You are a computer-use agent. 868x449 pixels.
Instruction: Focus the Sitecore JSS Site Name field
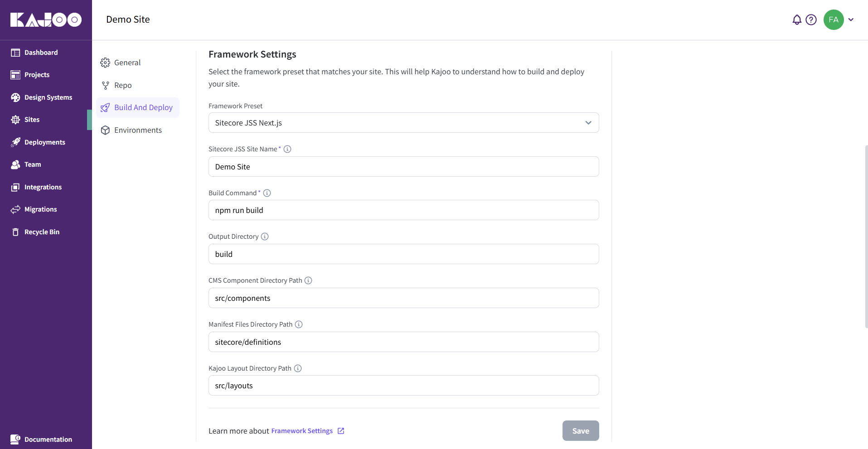[403, 167]
